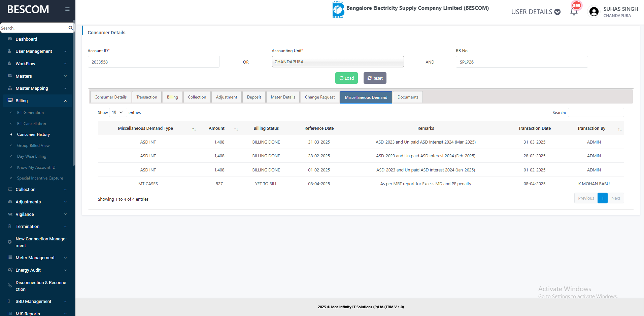Toggle the sidebar hamburger menu icon

click(x=67, y=9)
